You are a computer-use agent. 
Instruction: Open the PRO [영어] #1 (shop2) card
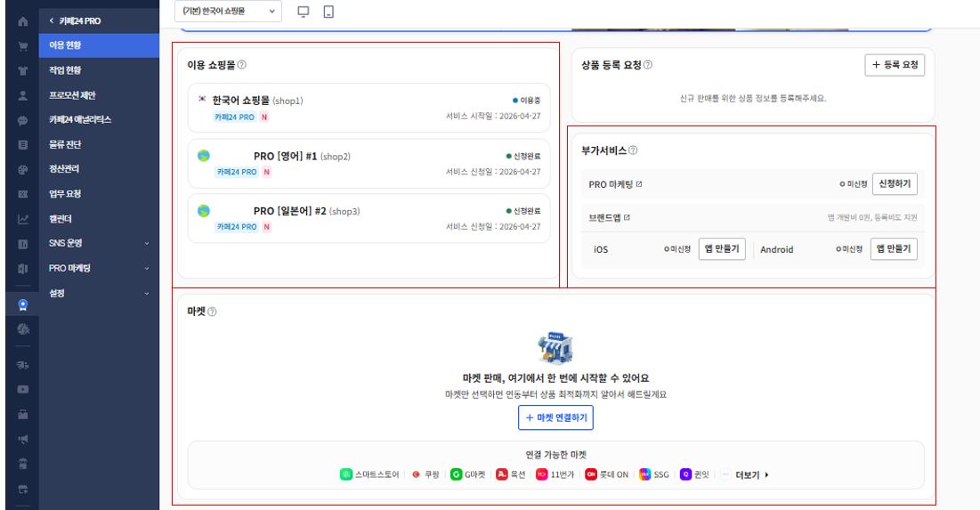369,164
